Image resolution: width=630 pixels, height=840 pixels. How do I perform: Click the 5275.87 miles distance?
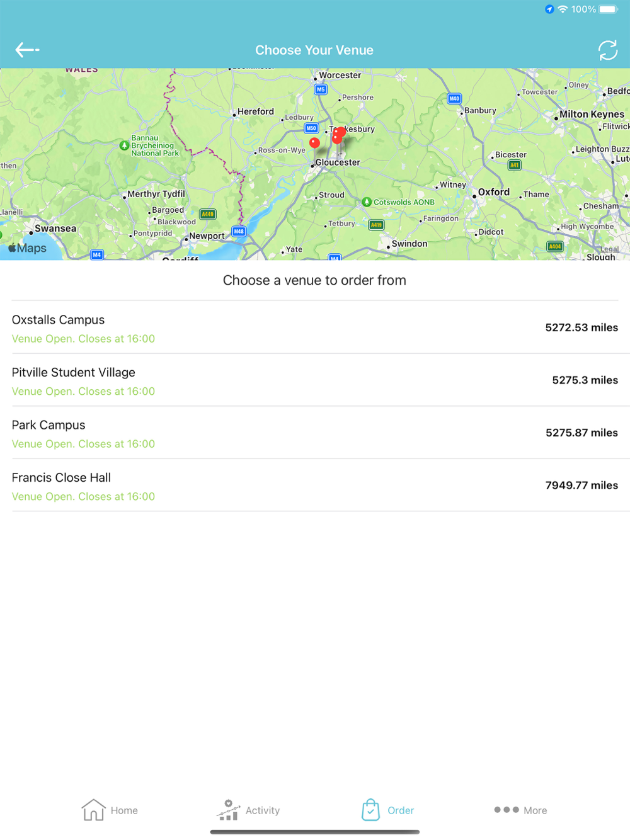[x=581, y=433]
